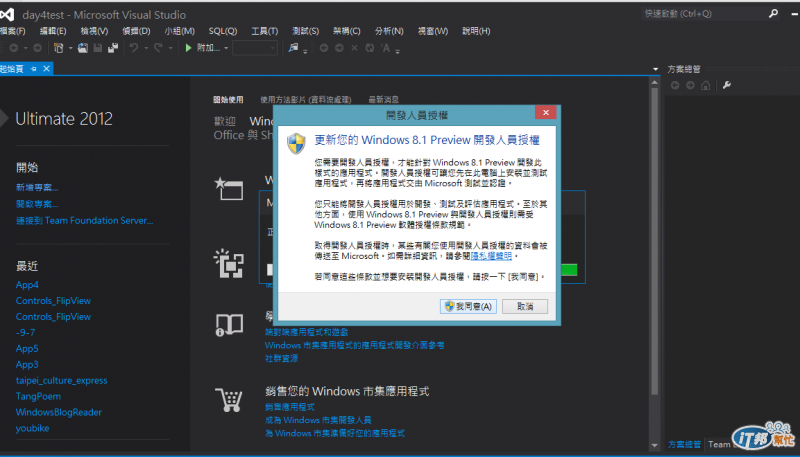Open the View (檢視) menu
The width and height of the screenshot is (800, 457).
point(94,31)
